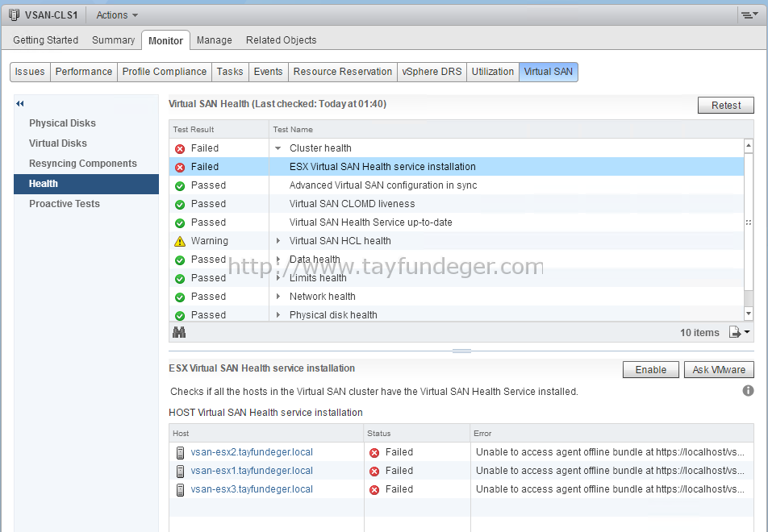Select Physical Disks in the side menu
The height and width of the screenshot is (532, 768).
[x=86, y=123]
